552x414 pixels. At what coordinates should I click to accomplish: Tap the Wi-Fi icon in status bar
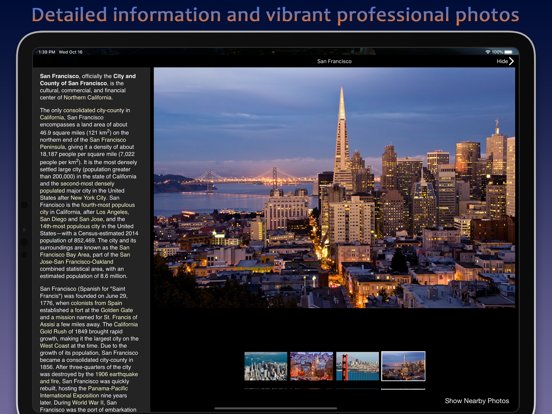pos(488,52)
